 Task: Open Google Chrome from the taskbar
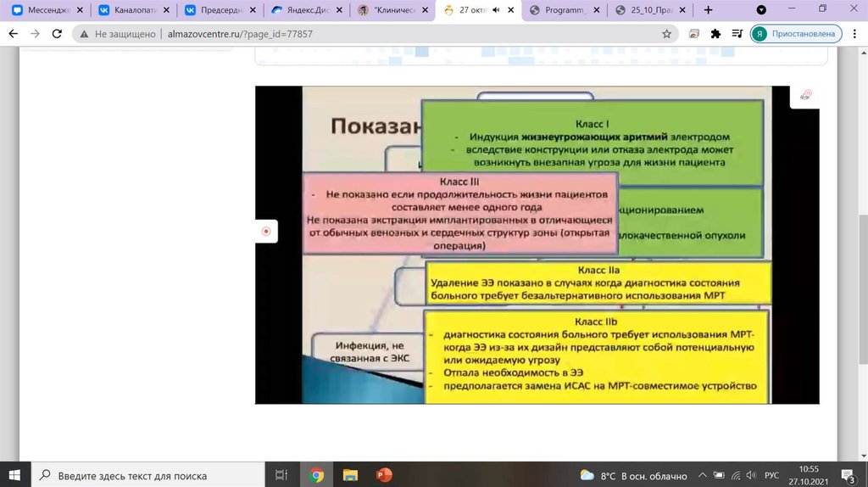click(x=317, y=475)
